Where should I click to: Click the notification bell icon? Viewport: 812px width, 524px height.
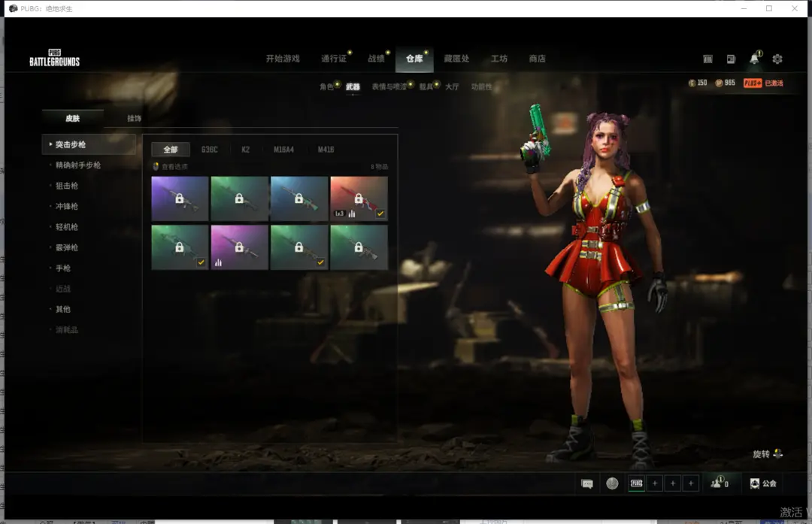pos(753,59)
